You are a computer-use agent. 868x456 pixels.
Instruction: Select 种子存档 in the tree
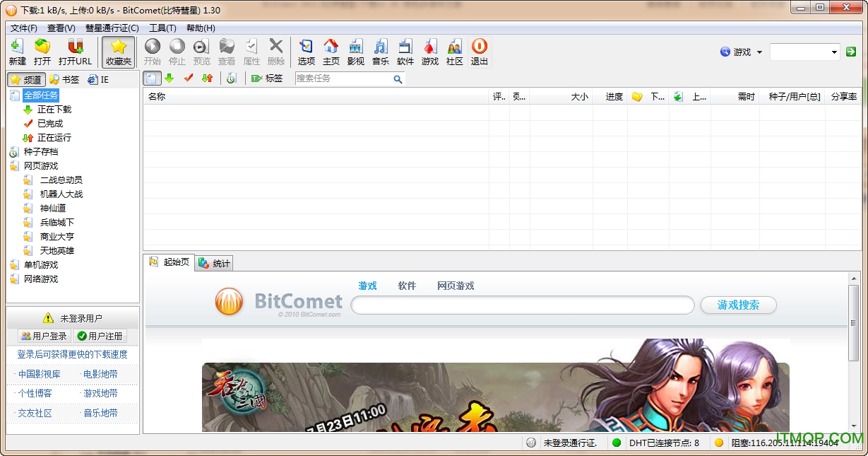coord(41,152)
